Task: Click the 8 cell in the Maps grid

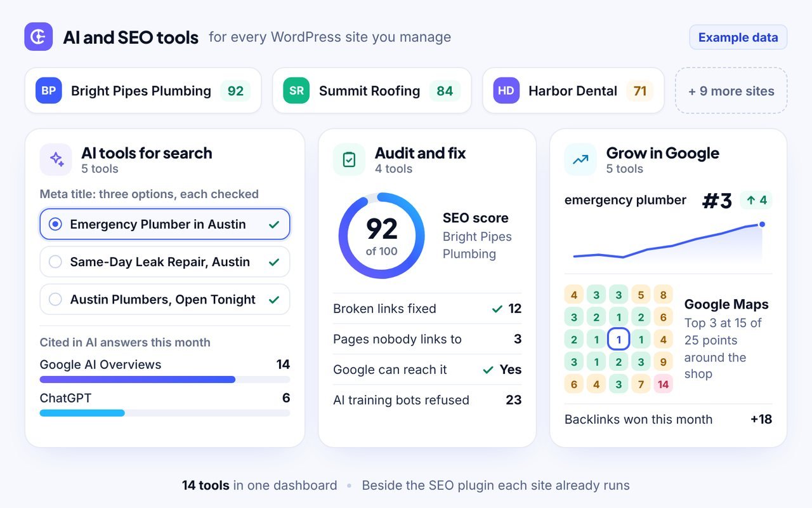Action: [x=663, y=295]
